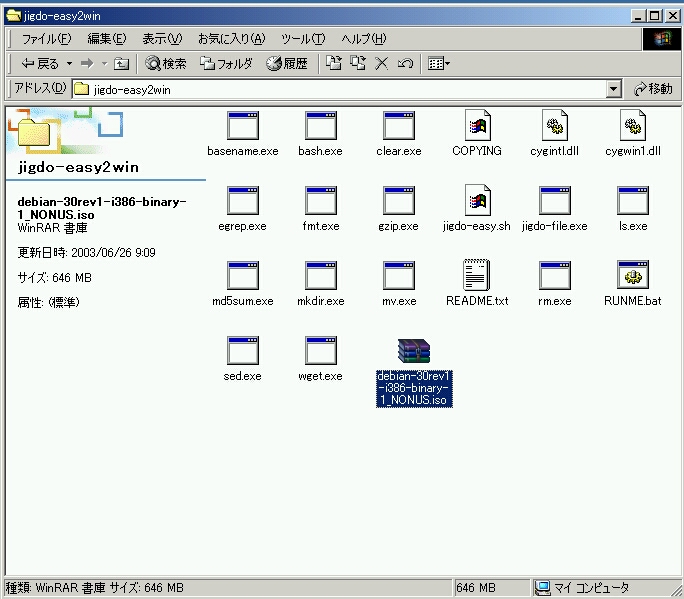Select the wget.exe file icon
The width and height of the screenshot is (684, 599).
[321, 351]
